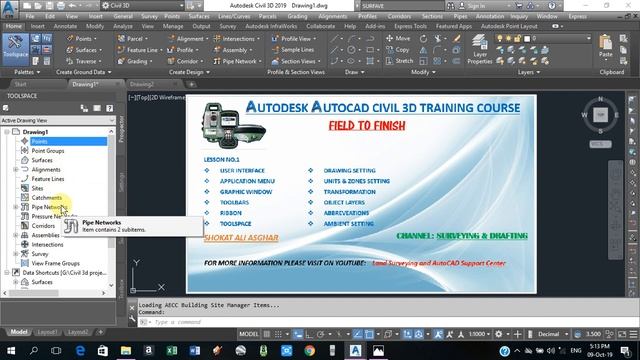The height and width of the screenshot is (360, 640).
Task: Click the layer lock padlock icon
Action: click(517, 39)
